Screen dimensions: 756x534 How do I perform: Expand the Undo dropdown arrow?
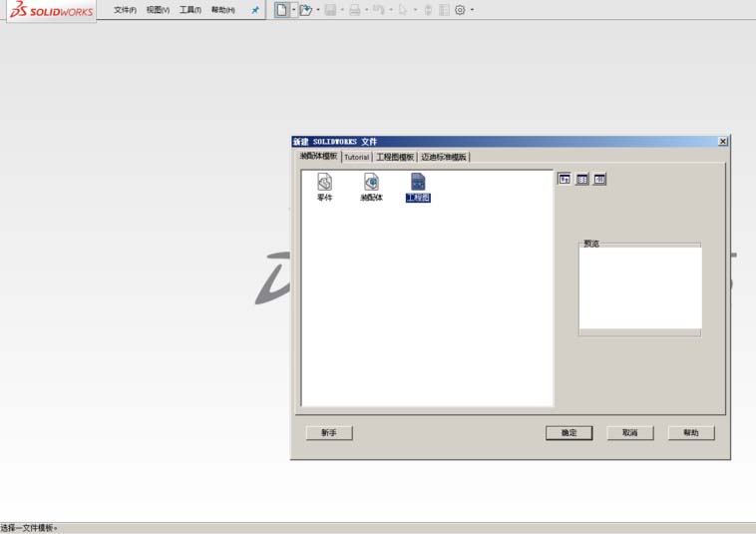pyautogui.click(x=391, y=10)
